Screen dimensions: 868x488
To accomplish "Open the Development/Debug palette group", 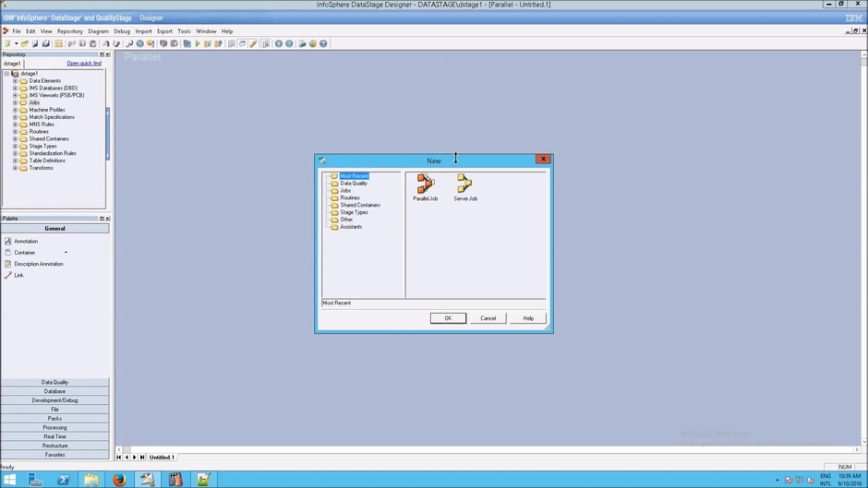I will [54, 400].
